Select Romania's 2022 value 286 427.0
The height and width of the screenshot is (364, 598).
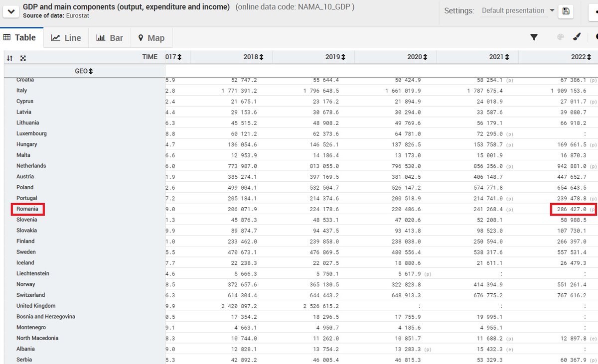point(572,210)
